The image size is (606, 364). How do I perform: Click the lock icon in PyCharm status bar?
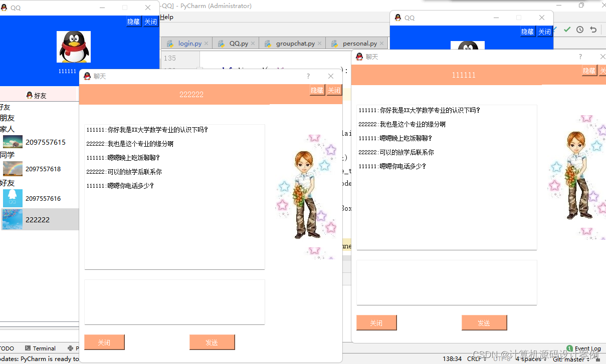click(597, 359)
